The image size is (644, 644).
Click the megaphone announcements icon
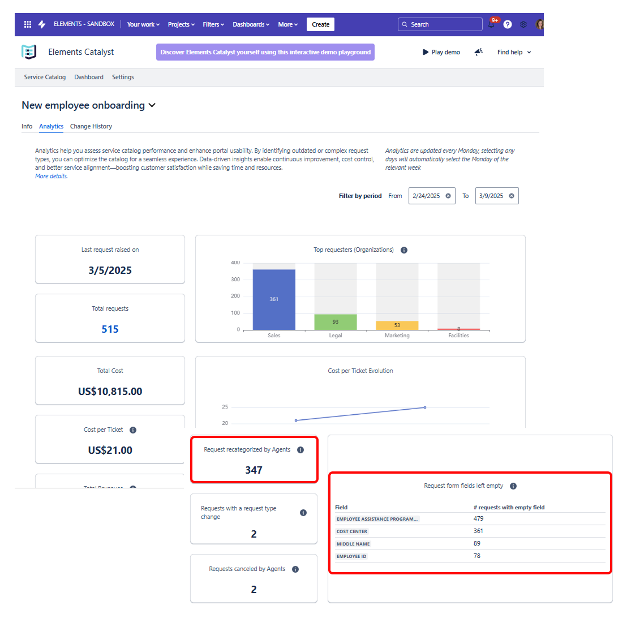point(478,52)
